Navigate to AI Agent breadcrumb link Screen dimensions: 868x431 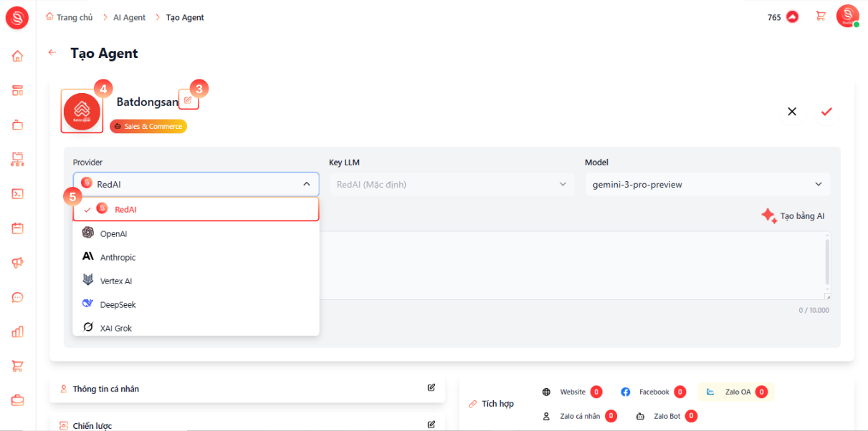129,17
